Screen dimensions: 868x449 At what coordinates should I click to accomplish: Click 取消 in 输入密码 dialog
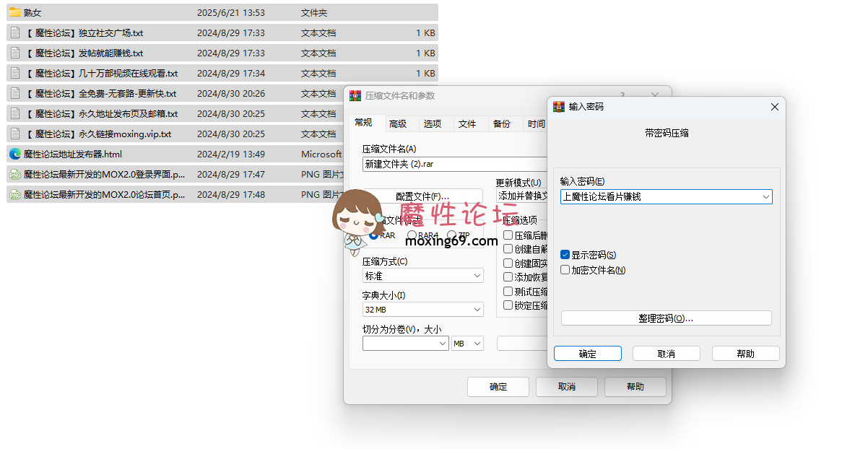tap(667, 354)
